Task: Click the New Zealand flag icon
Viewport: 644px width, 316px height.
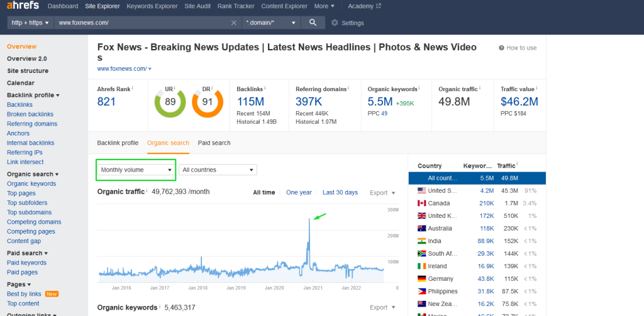Action: pos(421,303)
